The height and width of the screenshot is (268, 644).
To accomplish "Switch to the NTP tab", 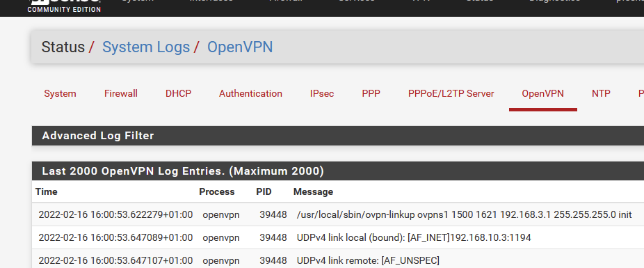I will (601, 94).
